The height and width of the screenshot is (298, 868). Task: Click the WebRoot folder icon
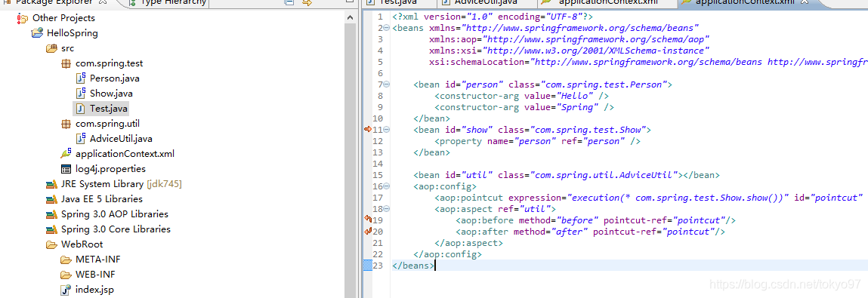click(x=51, y=244)
